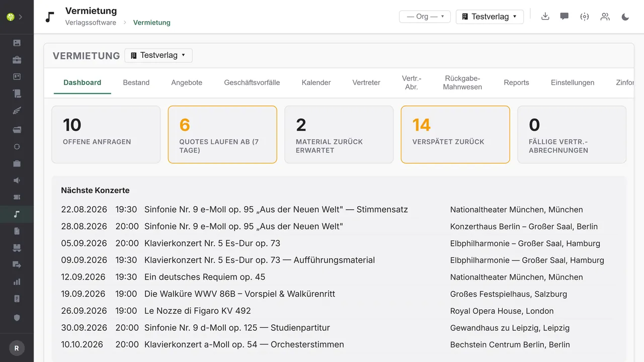The width and height of the screenshot is (644, 362).
Task: Click the download icon in header
Action: [x=545, y=17]
